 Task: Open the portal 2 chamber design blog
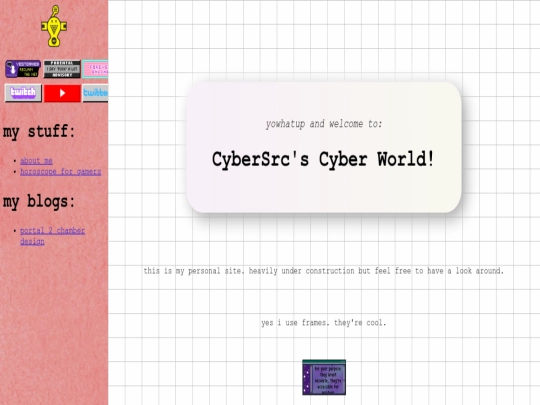(52, 236)
